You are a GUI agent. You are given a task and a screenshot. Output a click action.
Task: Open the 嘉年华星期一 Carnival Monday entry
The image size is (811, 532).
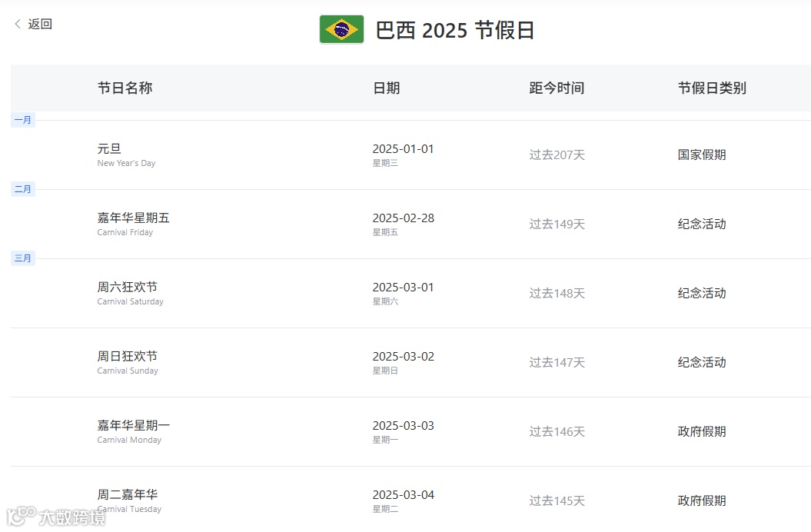point(410,431)
